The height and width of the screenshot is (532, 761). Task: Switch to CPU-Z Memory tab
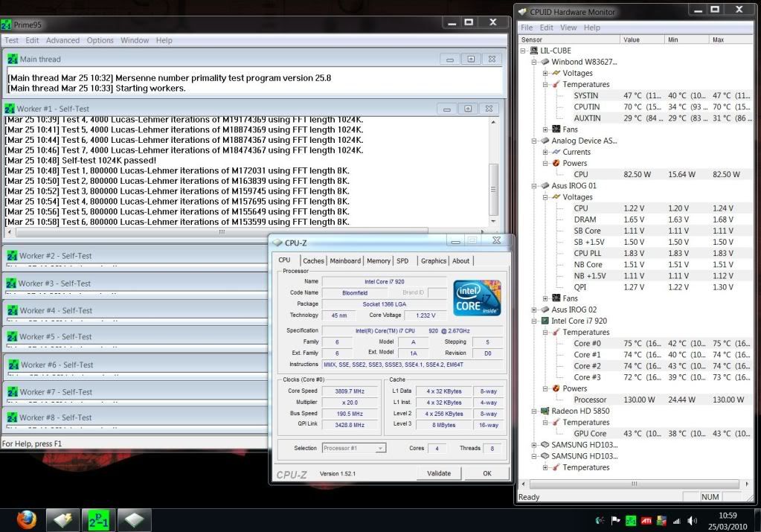point(379,260)
